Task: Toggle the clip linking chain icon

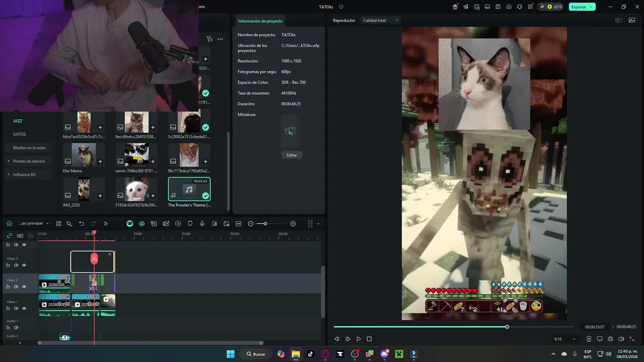Action: tap(9, 235)
